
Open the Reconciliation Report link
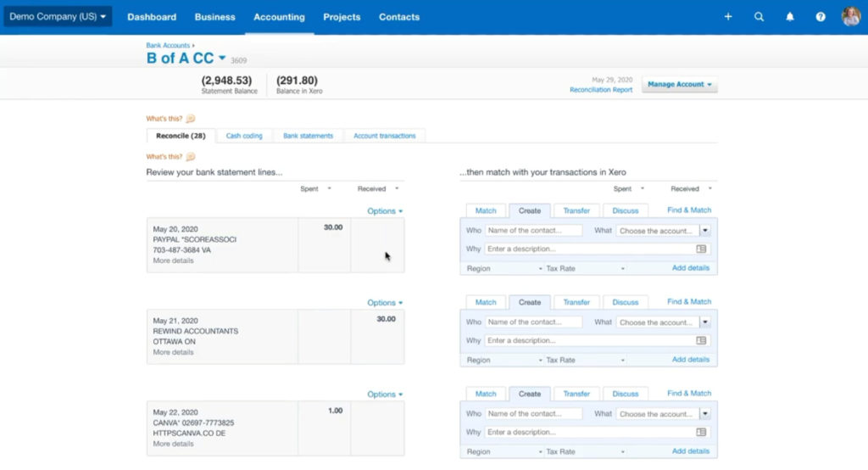600,90
